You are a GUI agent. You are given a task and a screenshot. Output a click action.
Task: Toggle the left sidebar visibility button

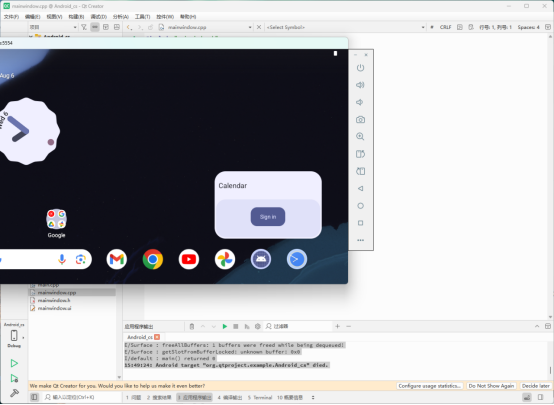[34, 397]
